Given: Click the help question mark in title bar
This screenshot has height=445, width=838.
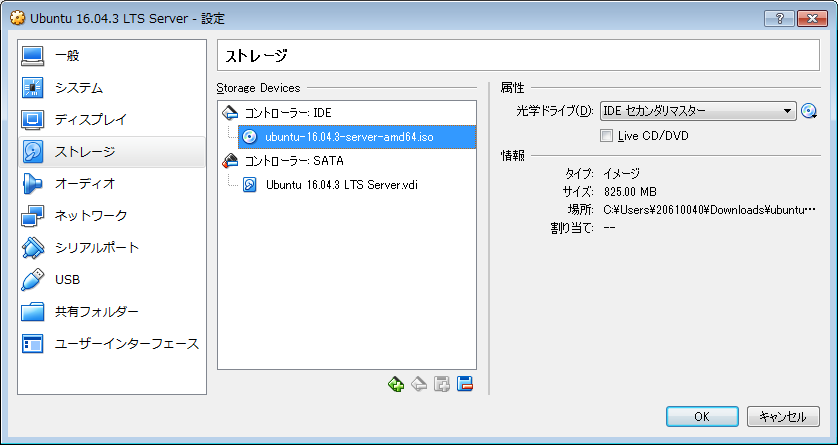Looking at the screenshot, I should 778,20.
